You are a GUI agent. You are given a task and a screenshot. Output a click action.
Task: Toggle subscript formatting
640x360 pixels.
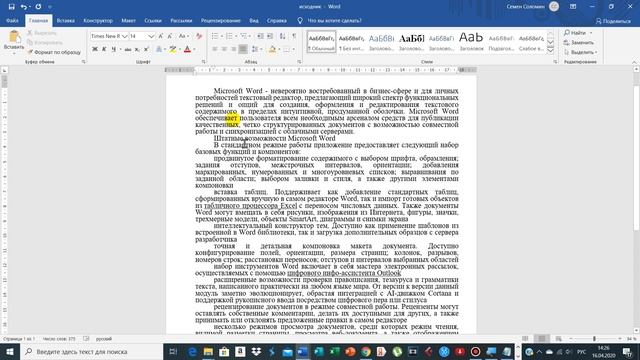click(x=137, y=49)
